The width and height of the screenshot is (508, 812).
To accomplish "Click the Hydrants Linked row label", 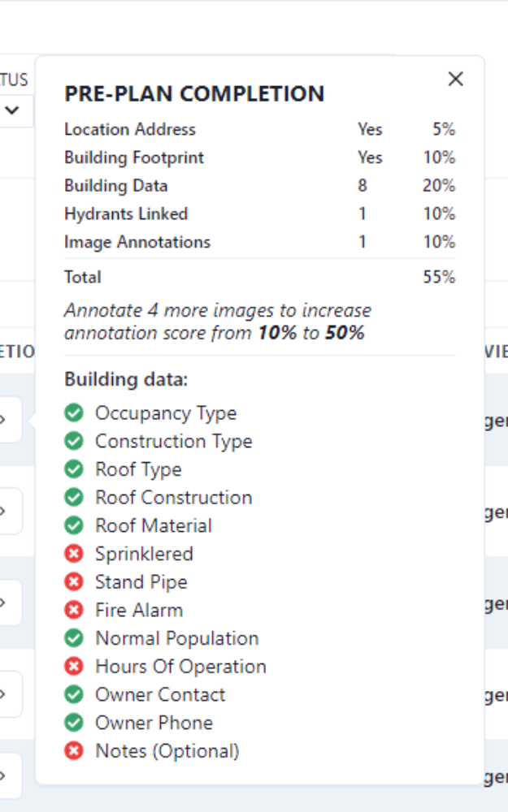I will [126, 214].
